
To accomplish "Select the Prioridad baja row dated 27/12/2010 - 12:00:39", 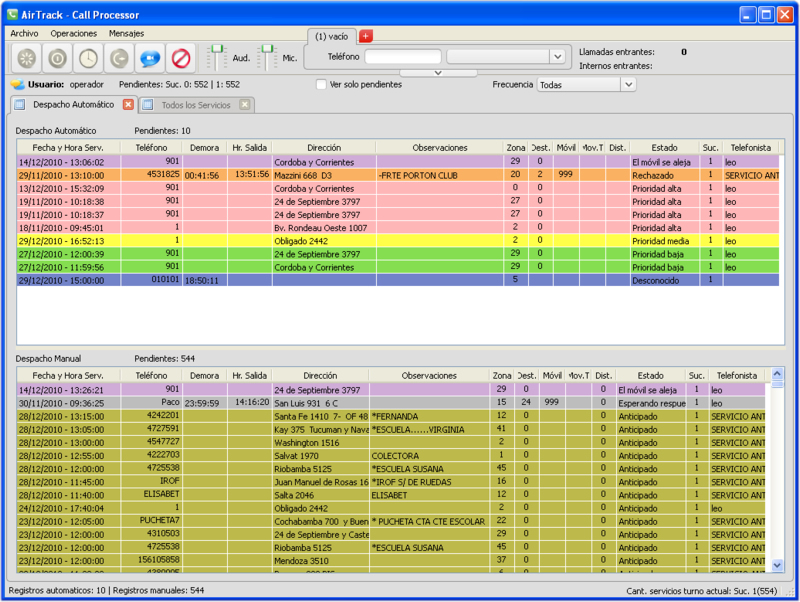I will [x=398, y=254].
